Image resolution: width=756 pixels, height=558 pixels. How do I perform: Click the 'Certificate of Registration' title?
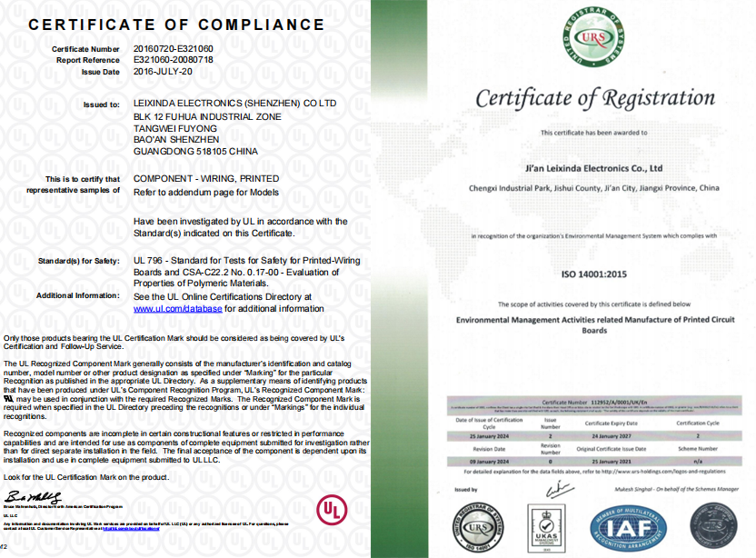(x=595, y=98)
